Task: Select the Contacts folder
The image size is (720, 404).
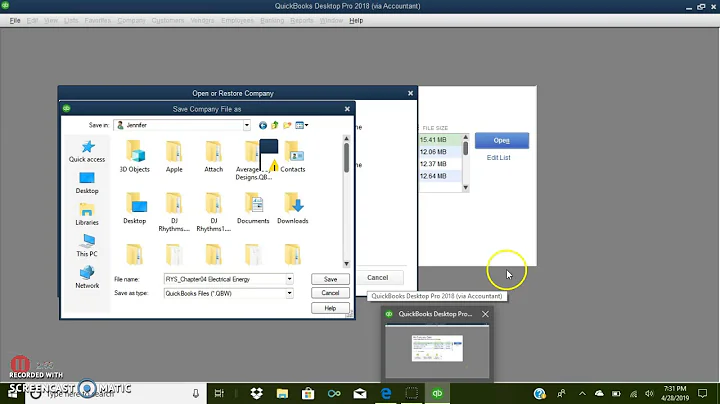Action: (x=292, y=157)
